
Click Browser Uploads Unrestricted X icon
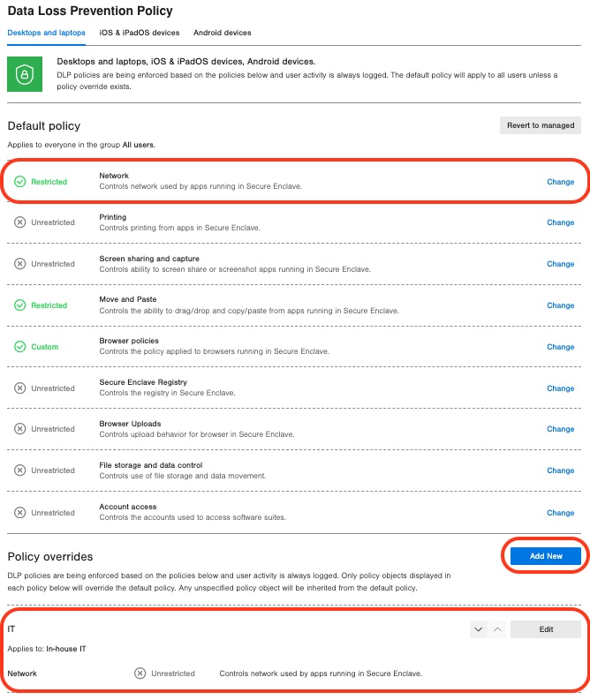(x=19, y=429)
